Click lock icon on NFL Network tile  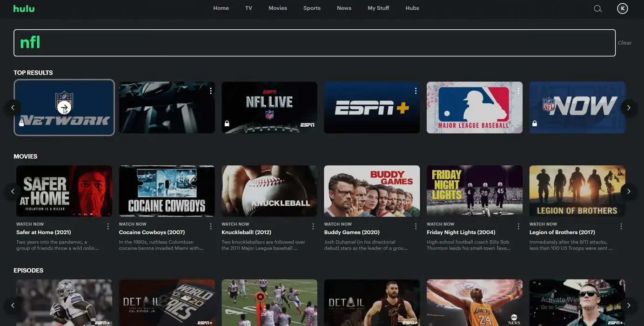pos(21,123)
